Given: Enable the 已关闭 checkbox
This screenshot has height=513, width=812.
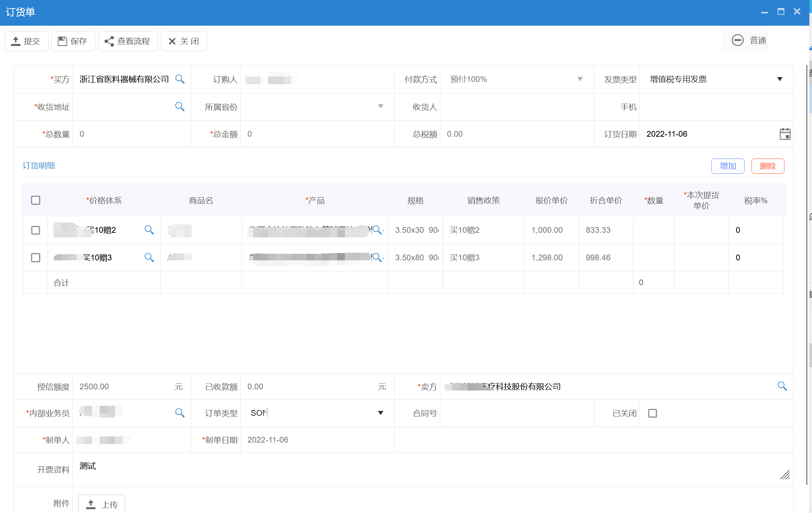Looking at the screenshot, I should pos(653,413).
